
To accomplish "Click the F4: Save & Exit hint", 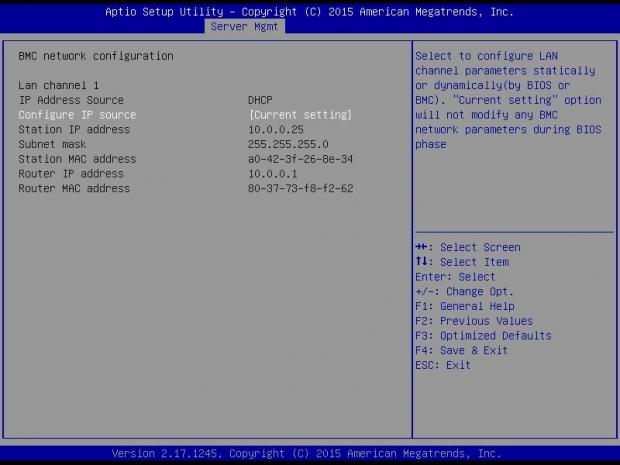I will coord(461,350).
